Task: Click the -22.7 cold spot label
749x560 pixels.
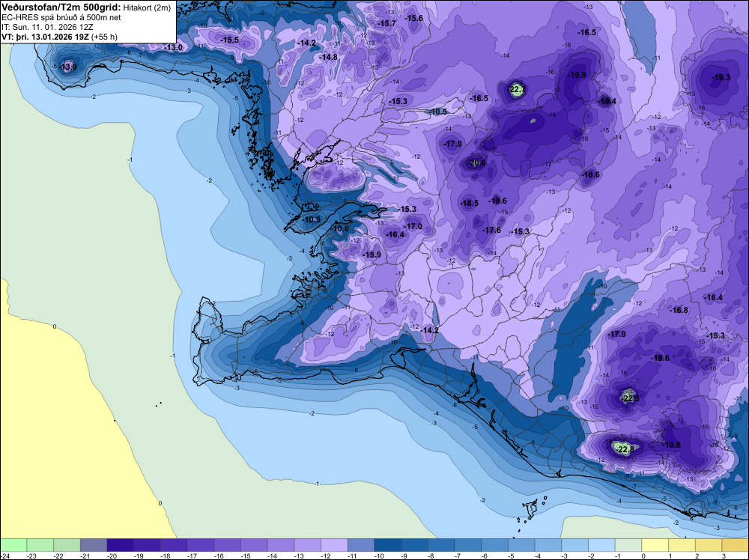Action: click(x=517, y=89)
